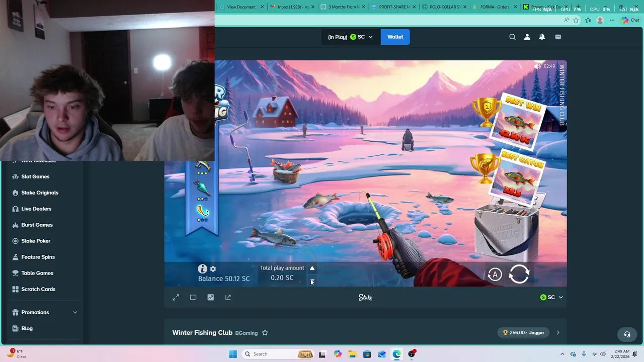Switch to the PROFIT-SHARE tab
The height and width of the screenshot is (362, 644).
pyautogui.click(x=393, y=7)
